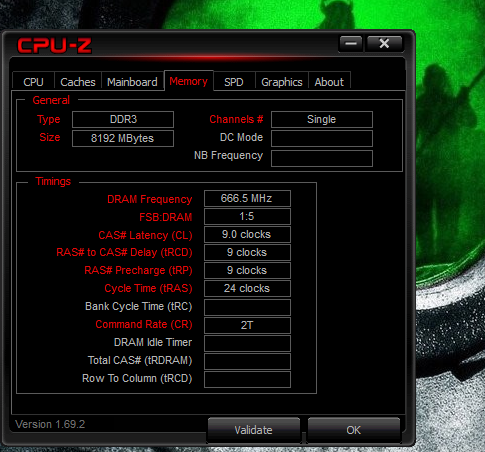This screenshot has height=452, width=485.
Task: Click the Bank Cycle Time (tRC) label
Action: point(139,306)
